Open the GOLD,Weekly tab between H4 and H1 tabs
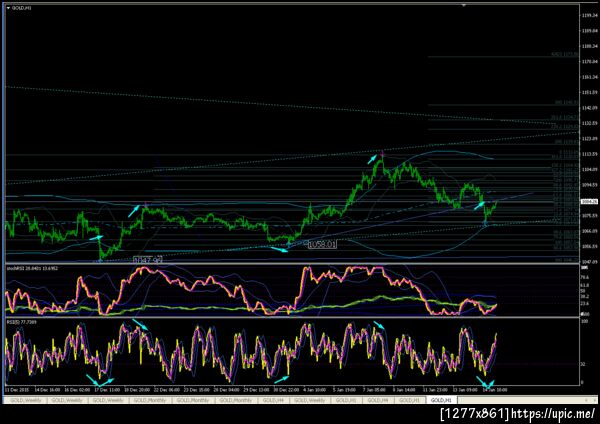This screenshot has height=424, width=600. click(x=309, y=400)
